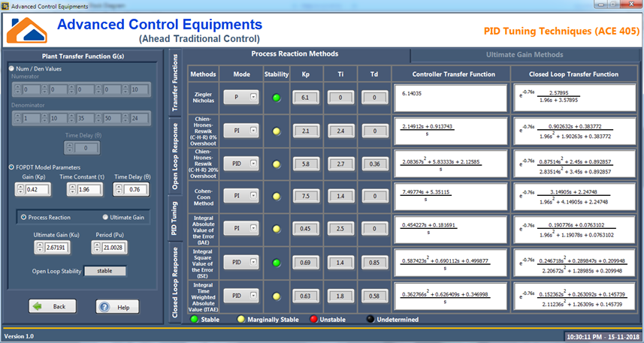Click C-H-R 20% Td value 0.36
The width and height of the screenshot is (644, 343).
(374, 164)
